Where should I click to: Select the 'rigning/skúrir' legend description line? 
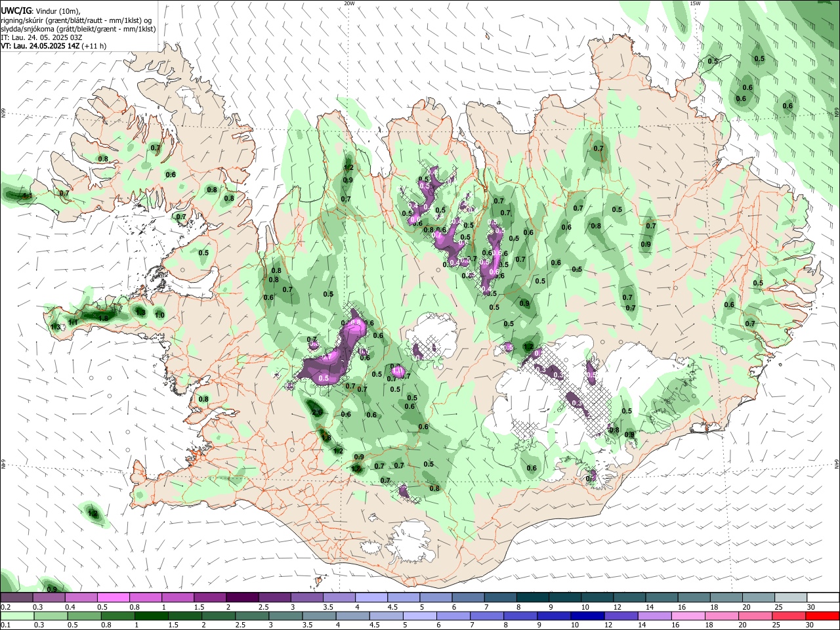pyautogui.click(x=76, y=20)
